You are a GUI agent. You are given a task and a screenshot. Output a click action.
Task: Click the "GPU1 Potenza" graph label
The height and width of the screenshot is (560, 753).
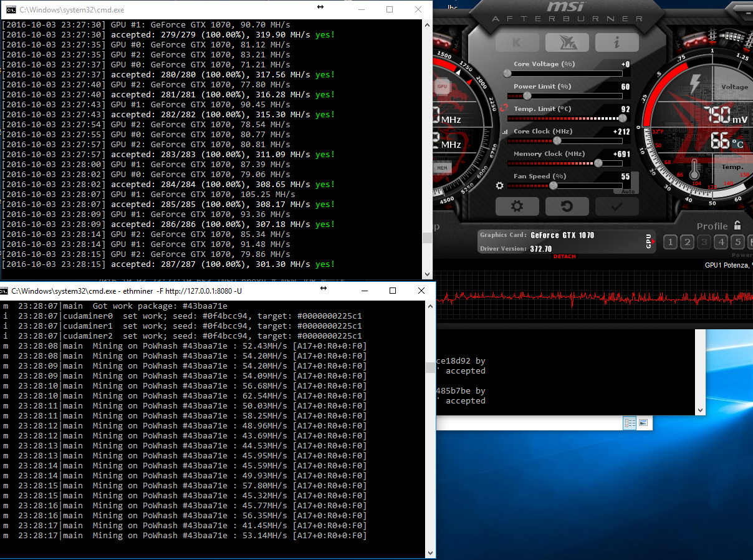pyautogui.click(x=729, y=265)
